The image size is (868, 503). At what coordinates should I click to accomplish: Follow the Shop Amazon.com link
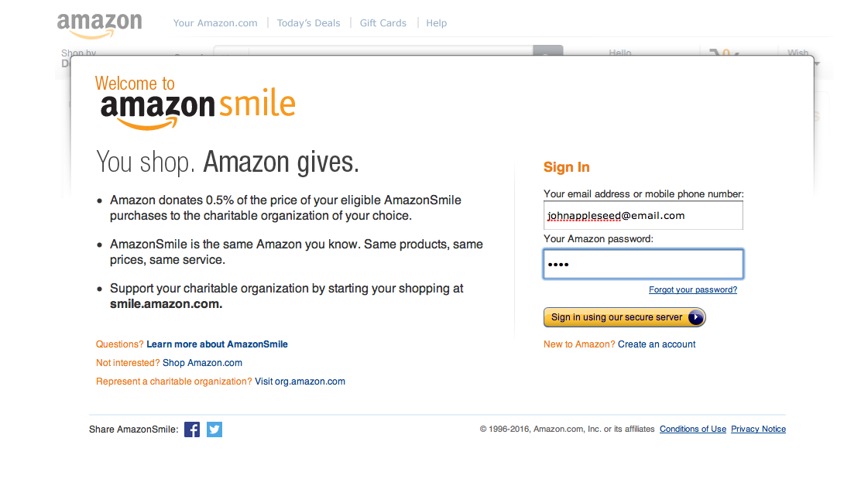(202, 363)
